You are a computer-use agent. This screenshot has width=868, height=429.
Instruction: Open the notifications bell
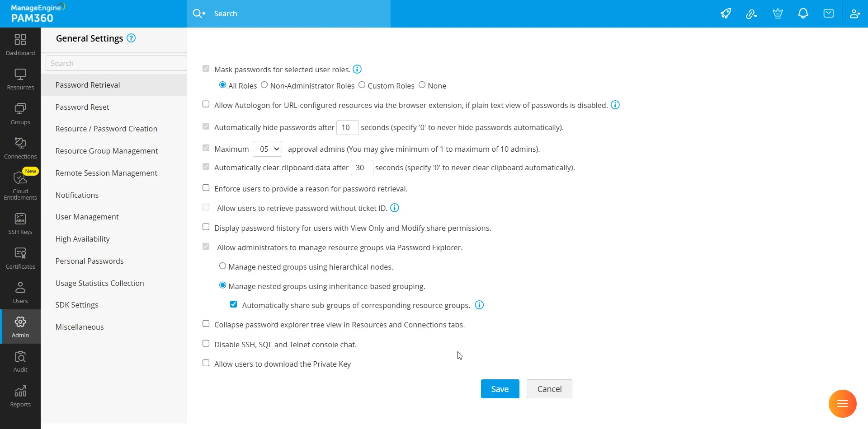(803, 14)
